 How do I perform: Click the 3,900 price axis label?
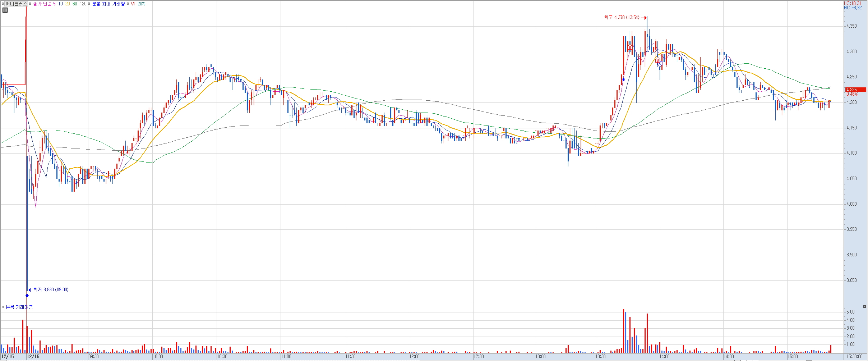coord(851,255)
